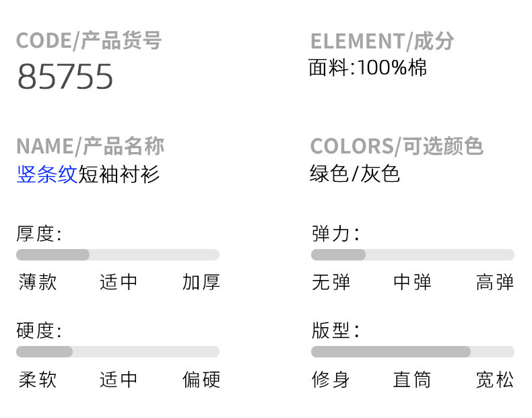This screenshot has width=532, height=418.
Task: Choose the 中弹 elasticity label
Action: tap(412, 282)
